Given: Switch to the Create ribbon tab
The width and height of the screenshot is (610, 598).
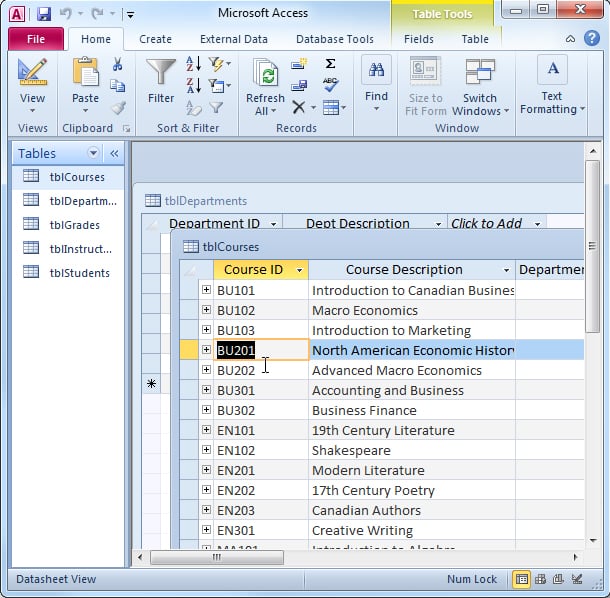Looking at the screenshot, I should [155, 39].
